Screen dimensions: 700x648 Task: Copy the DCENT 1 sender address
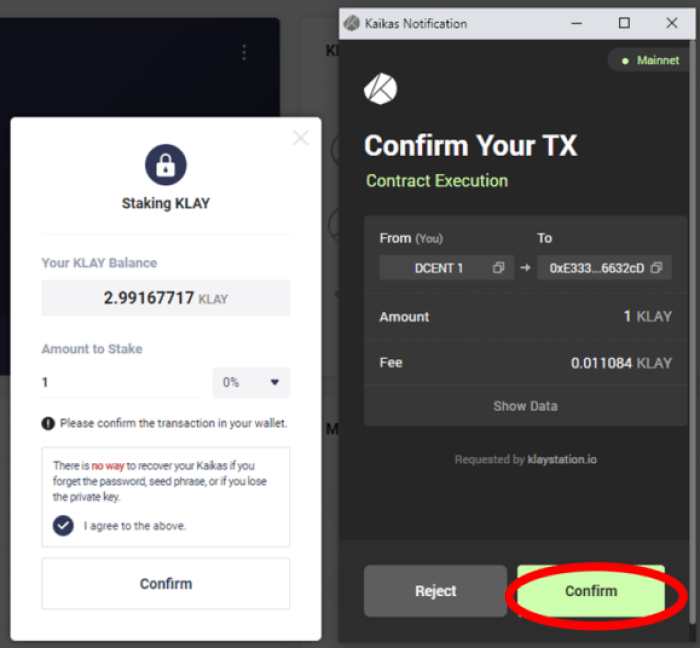pos(498,268)
